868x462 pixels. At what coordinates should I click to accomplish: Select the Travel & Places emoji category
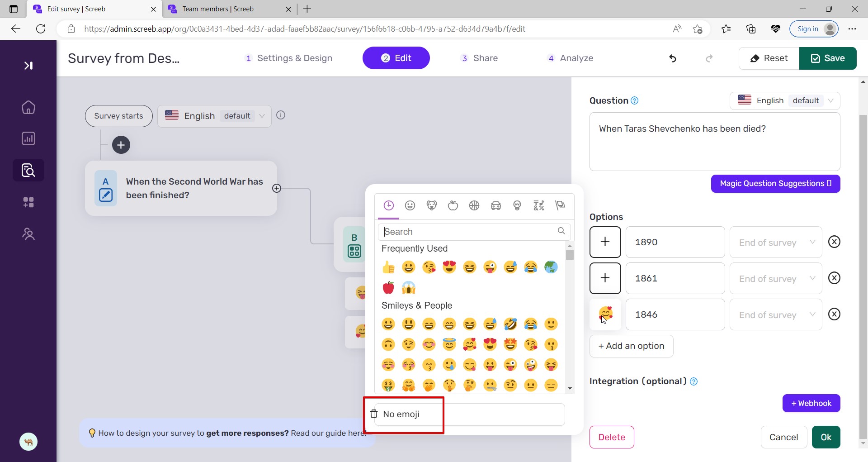pyautogui.click(x=496, y=206)
